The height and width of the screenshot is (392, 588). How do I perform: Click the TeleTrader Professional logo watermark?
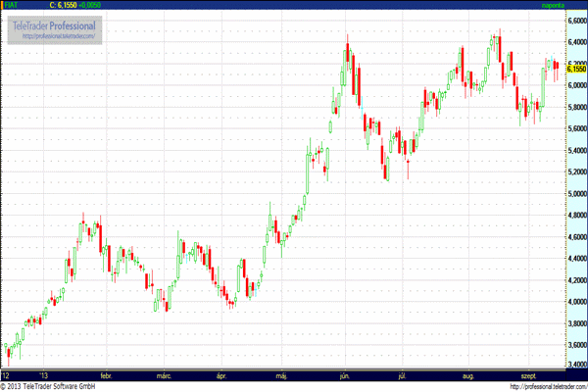point(54,24)
